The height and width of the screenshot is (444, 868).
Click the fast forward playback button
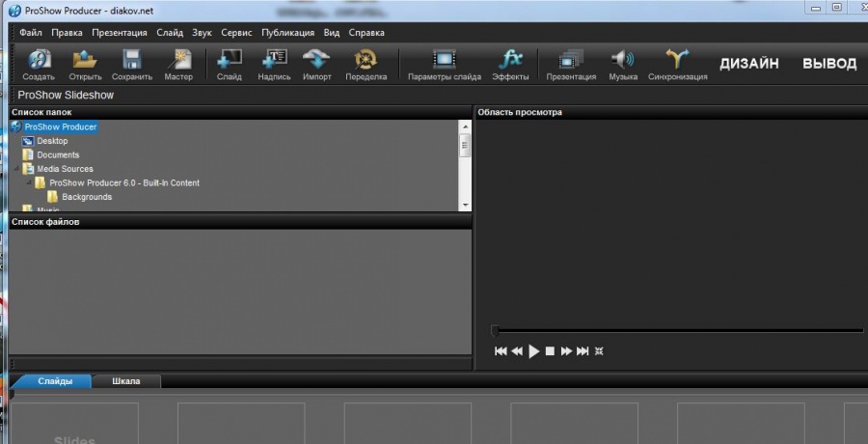(566, 351)
